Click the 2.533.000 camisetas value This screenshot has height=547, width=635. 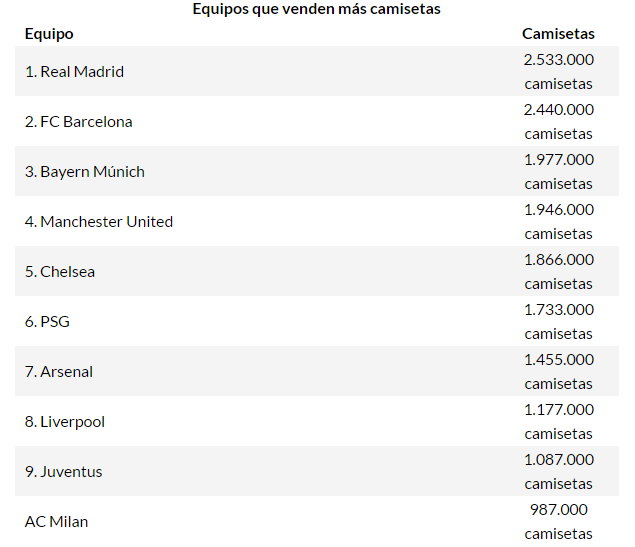[x=558, y=72]
